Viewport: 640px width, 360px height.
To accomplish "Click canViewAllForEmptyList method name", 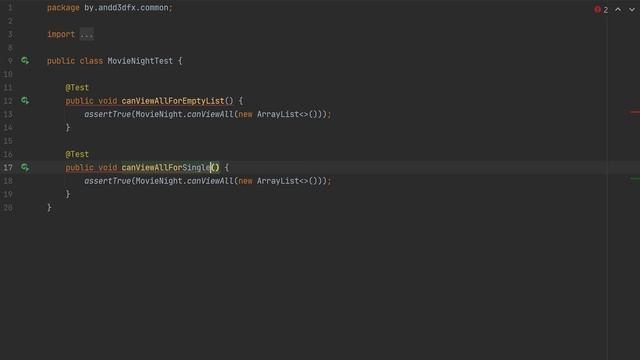I will pyautogui.click(x=173, y=101).
